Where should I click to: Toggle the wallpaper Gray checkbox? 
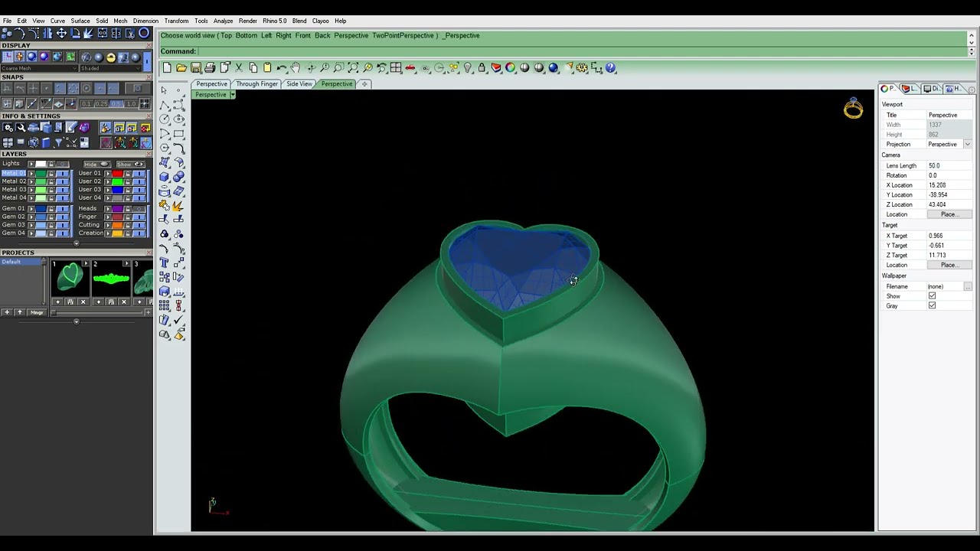tap(932, 305)
